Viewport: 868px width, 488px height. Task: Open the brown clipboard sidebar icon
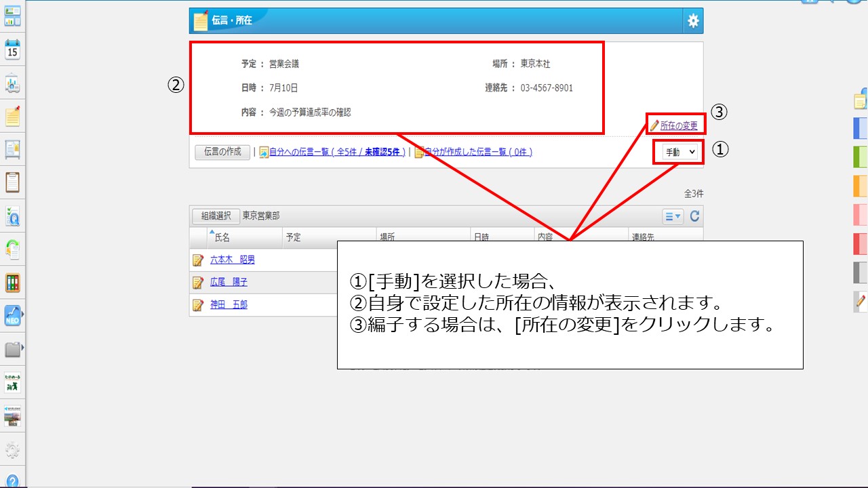click(x=12, y=182)
